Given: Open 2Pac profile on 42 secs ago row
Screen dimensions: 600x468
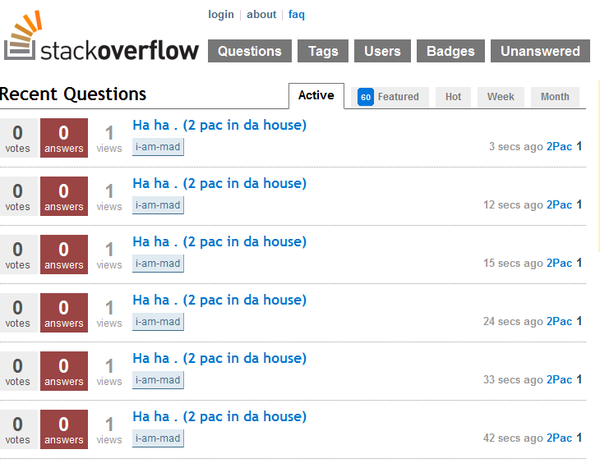Looking at the screenshot, I should click(x=559, y=438).
